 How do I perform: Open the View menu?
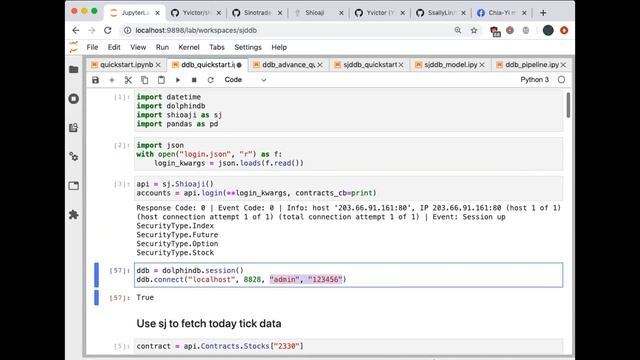[x=138, y=47]
